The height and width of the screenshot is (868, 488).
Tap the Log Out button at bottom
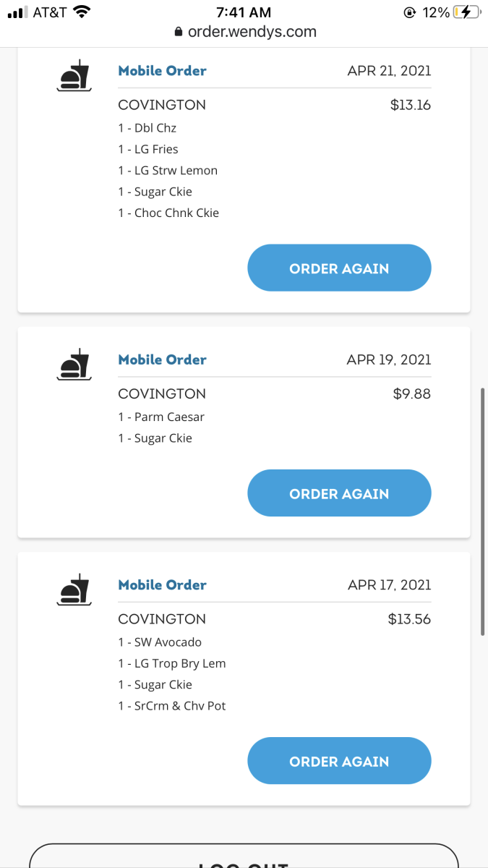tap(244, 859)
